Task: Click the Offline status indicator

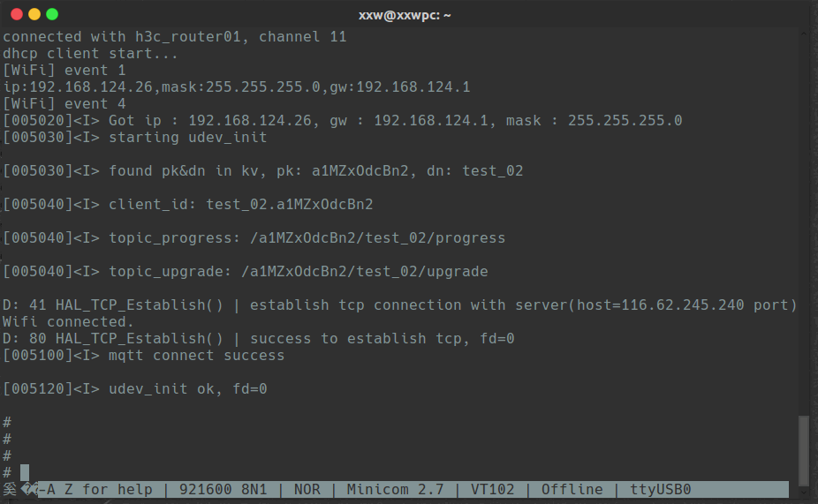Action: tap(572, 489)
